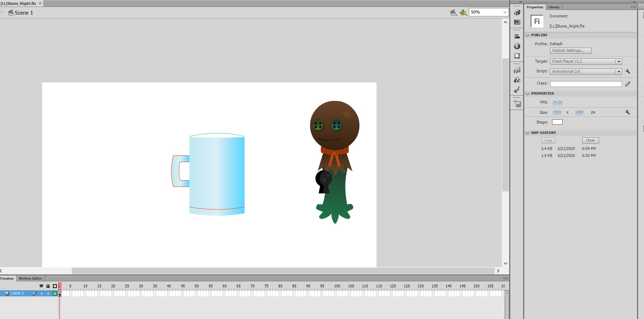Image resolution: width=644 pixels, height=319 pixels.
Task: Open the Swatches grid panel icon
Action: pos(517,22)
